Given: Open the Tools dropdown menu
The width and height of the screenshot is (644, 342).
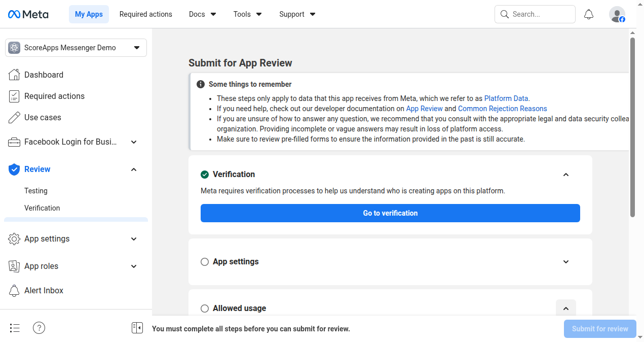Looking at the screenshot, I should 248,14.
